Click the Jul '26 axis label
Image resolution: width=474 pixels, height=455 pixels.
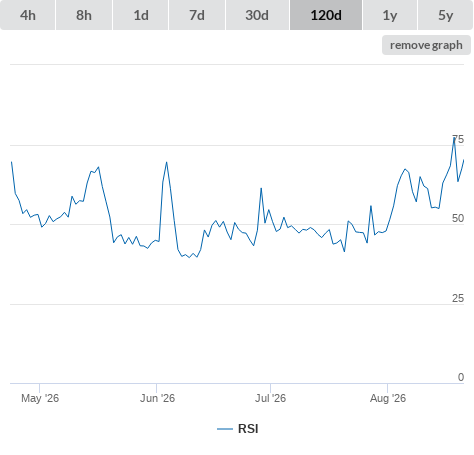270,398
